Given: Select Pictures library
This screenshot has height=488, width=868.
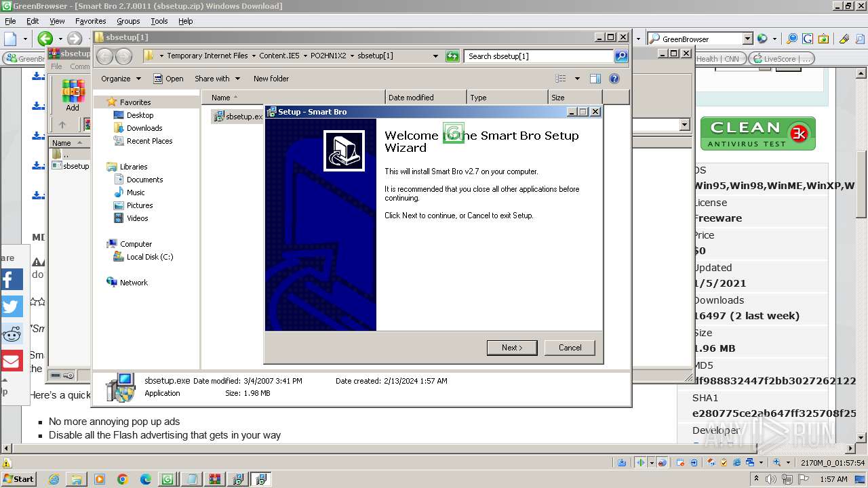Looking at the screenshot, I should pyautogui.click(x=140, y=205).
